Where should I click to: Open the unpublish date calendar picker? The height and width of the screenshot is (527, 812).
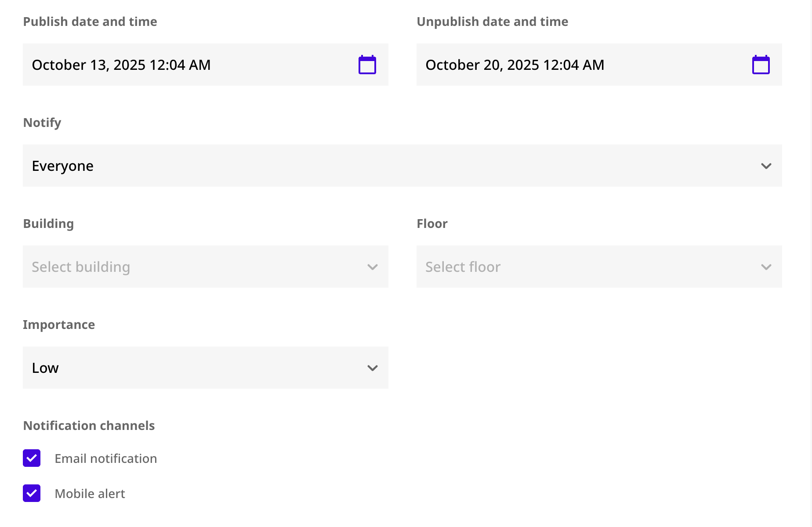761,65
